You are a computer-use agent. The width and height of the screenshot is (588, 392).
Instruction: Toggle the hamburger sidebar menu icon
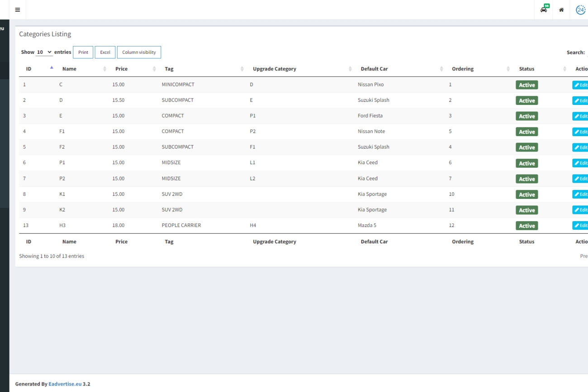[17, 9]
